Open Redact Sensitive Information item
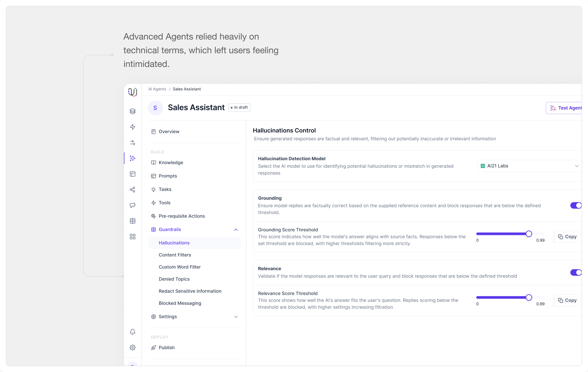 (195, 291)
